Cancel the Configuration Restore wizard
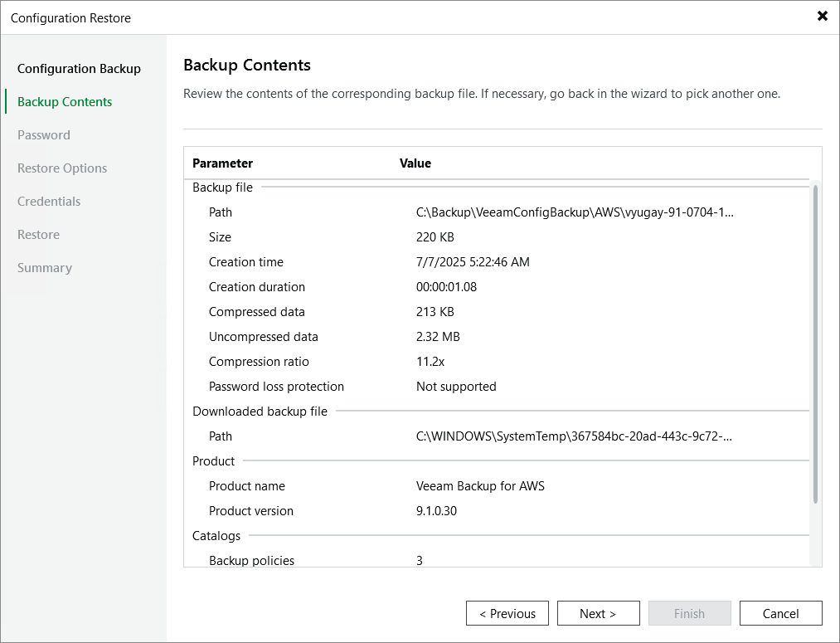This screenshot has width=840, height=643. pos(780,613)
